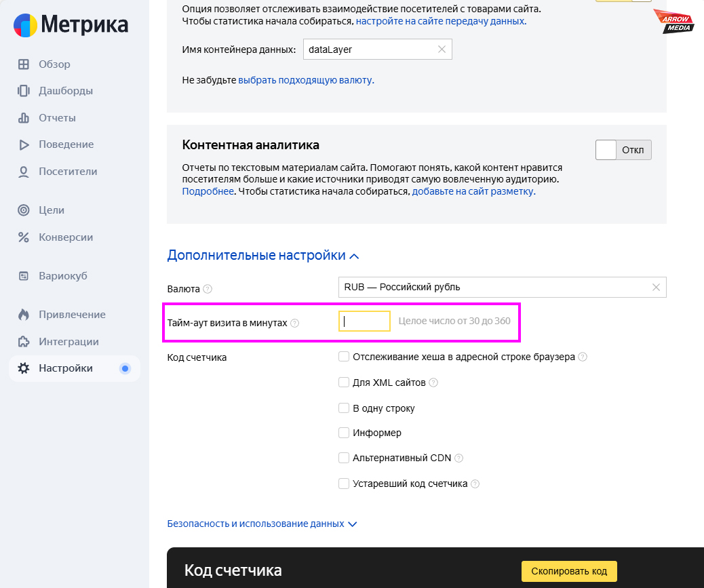Image resolution: width=704 pixels, height=588 pixels.
Task: Click the Обзор grid icon in sidebar
Action: (24, 64)
